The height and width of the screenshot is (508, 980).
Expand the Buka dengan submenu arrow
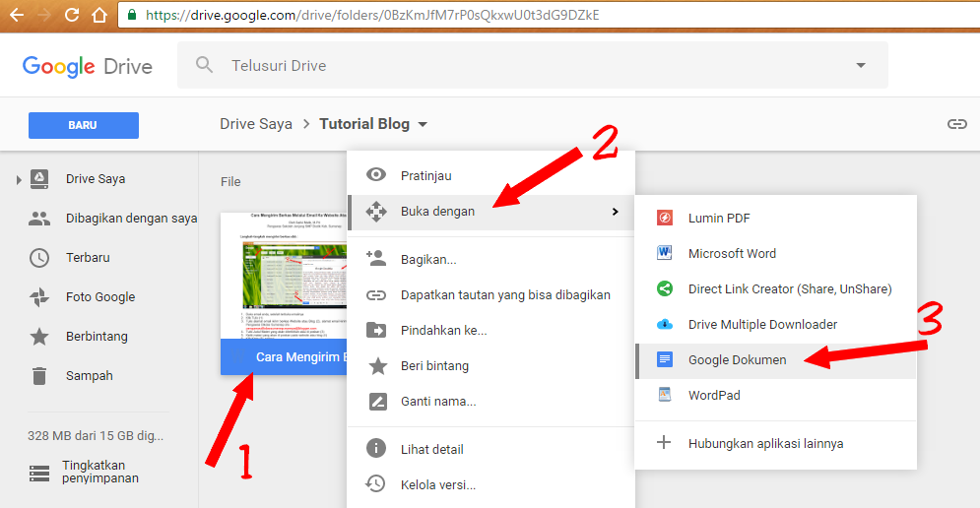pos(615,212)
